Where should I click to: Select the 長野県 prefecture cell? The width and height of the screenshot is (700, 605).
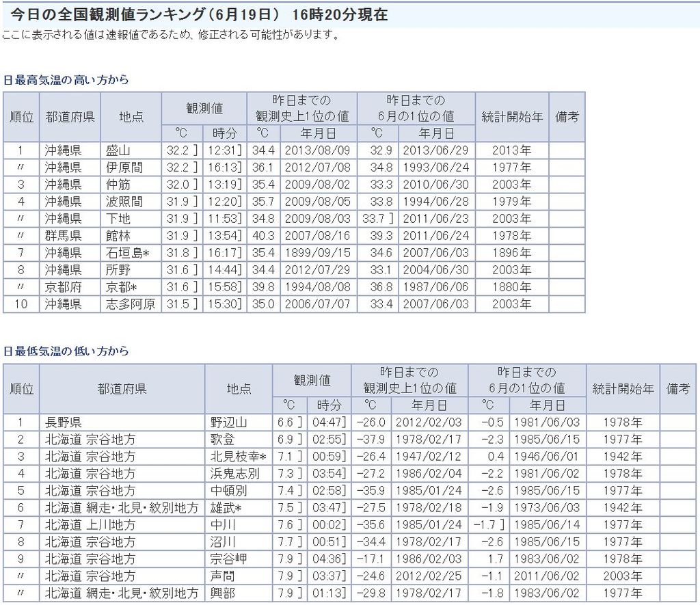pos(64,422)
